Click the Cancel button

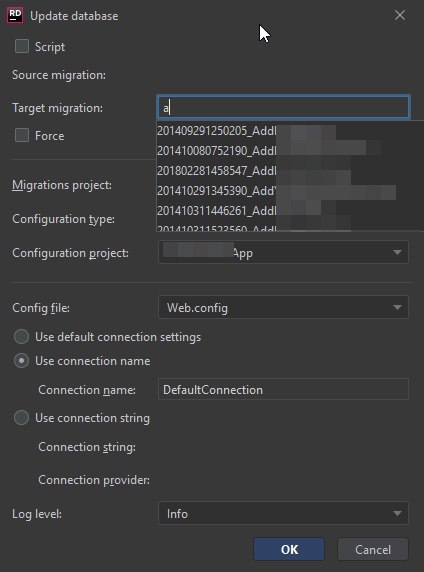click(373, 549)
